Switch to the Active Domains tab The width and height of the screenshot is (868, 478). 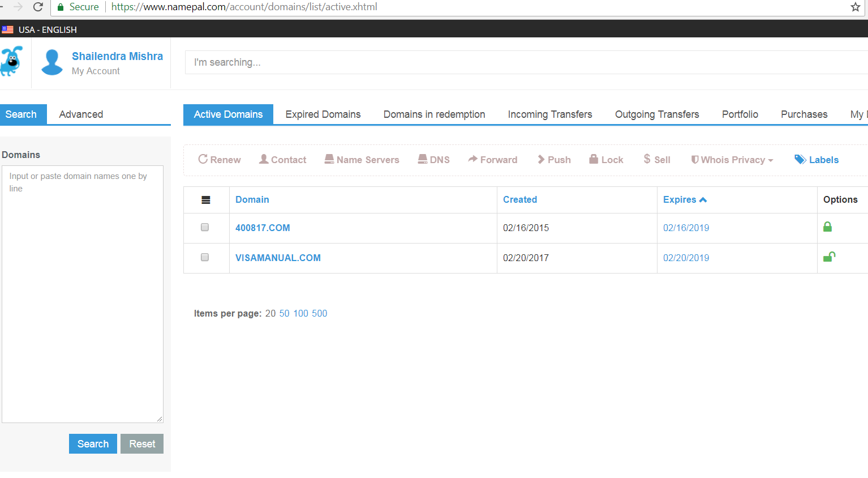coord(229,114)
